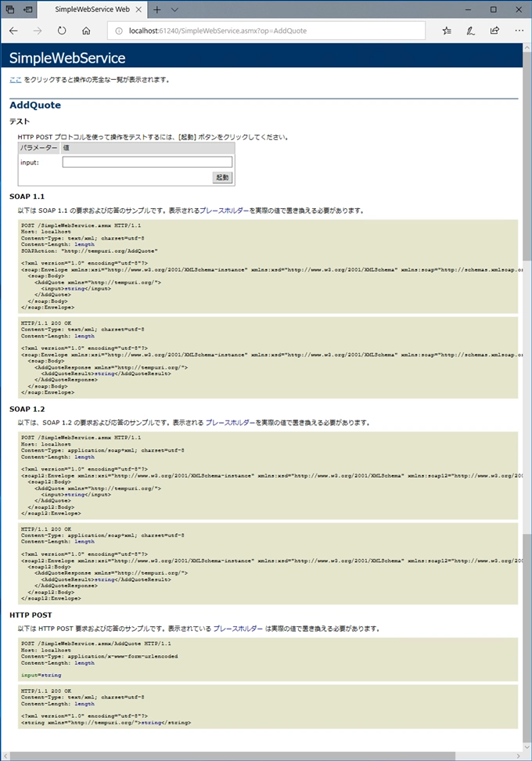
Task: Minimize the browser window
Action: [x=468, y=9]
